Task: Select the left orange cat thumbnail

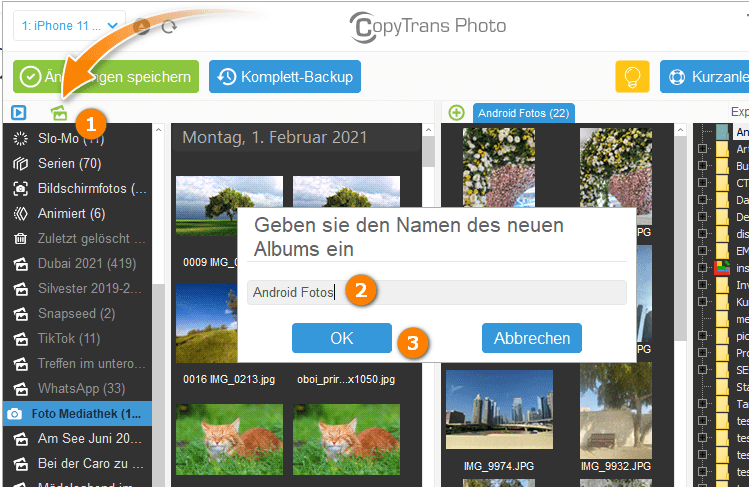Action: (229, 439)
